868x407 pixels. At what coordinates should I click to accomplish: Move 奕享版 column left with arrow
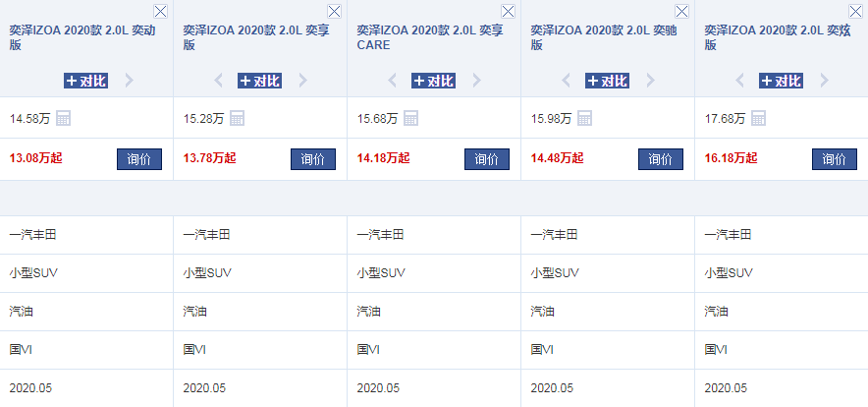click(219, 81)
